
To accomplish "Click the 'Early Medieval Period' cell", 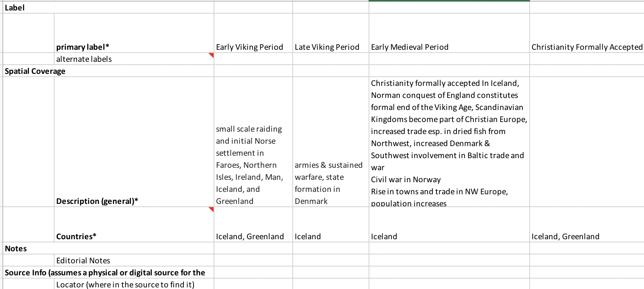I will tap(449, 33).
